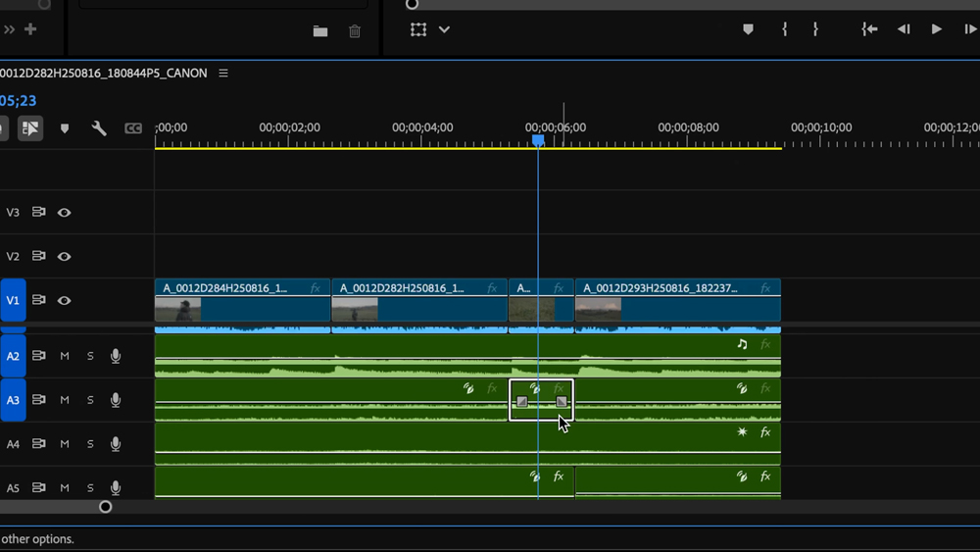Screen dimensions: 980x552
Task: Click the blue playhead marker on ruler
Action: (538, 140)
